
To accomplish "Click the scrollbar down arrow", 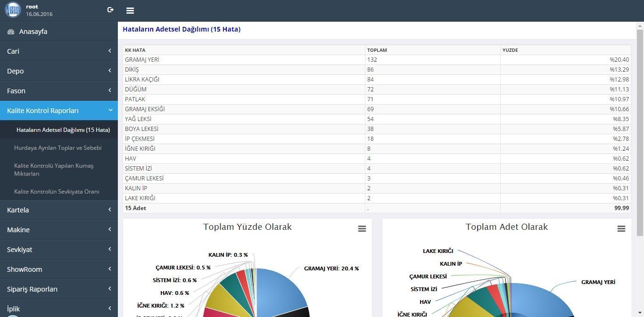I will coord(640,313).
